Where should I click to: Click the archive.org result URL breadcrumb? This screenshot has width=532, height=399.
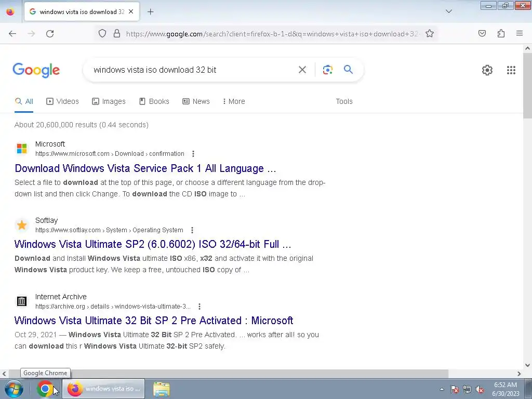[x=113, y=307]
